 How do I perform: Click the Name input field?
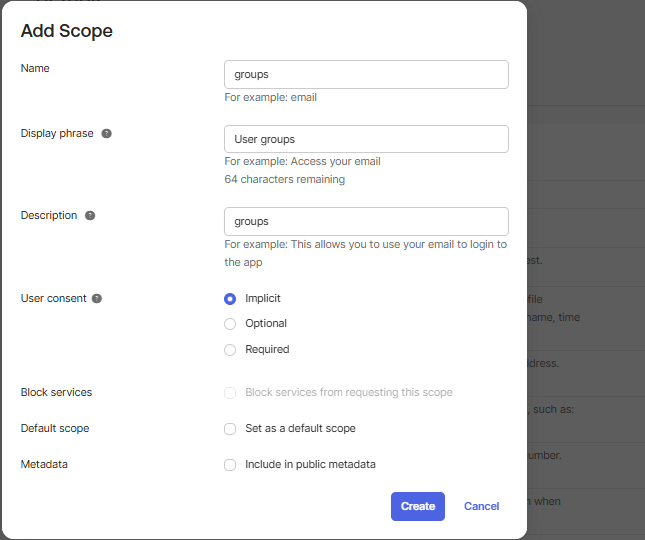(366, 74)
